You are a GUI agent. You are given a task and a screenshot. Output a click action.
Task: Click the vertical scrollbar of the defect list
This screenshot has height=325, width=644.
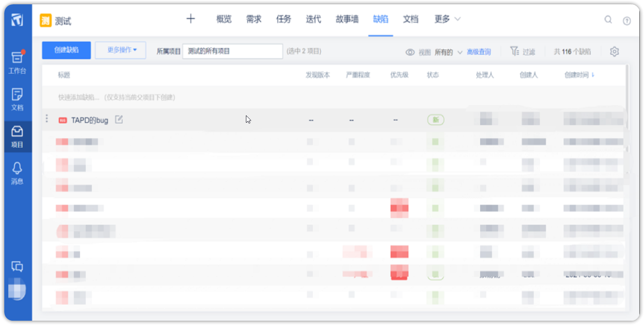627,108
